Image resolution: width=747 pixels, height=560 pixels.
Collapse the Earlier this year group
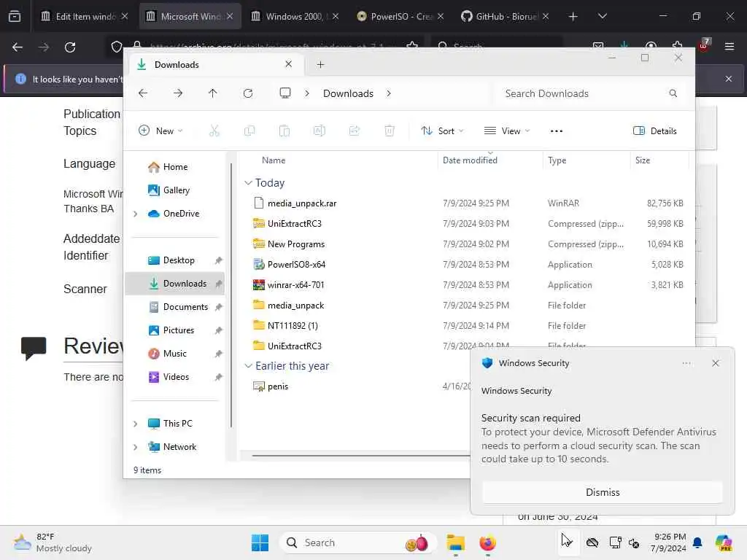coord(248,366)
